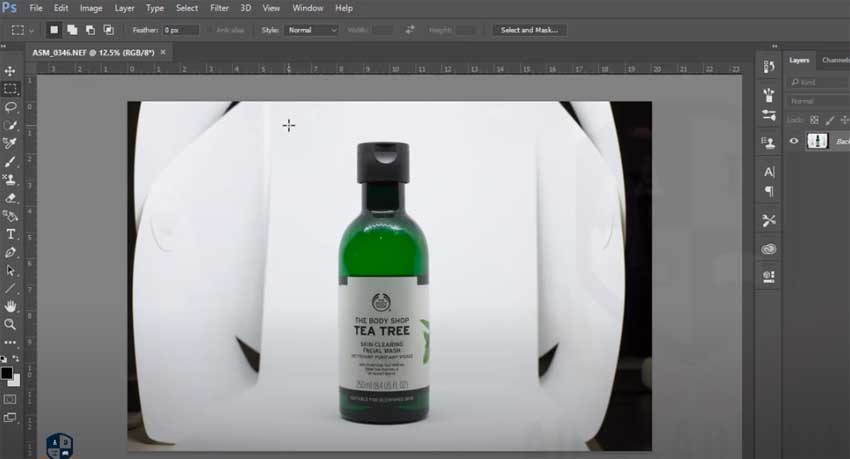Open the Character panel icon
Viewport: 850px width, 459px height.
[x=769, y=172]
